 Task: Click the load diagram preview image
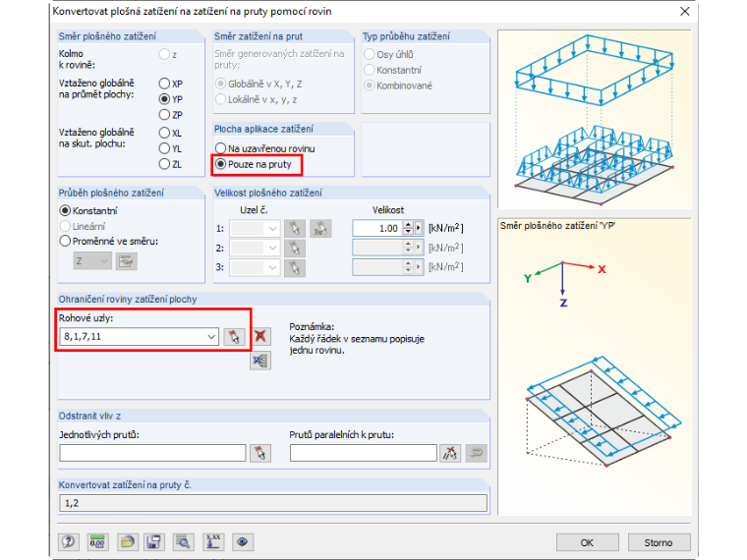pyautogui.click(x=594, y=120)
